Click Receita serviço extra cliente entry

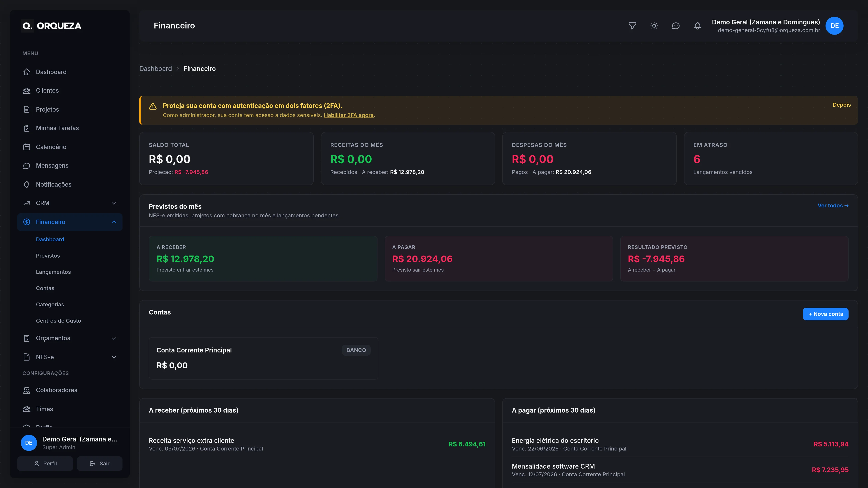tap(317, 444)
